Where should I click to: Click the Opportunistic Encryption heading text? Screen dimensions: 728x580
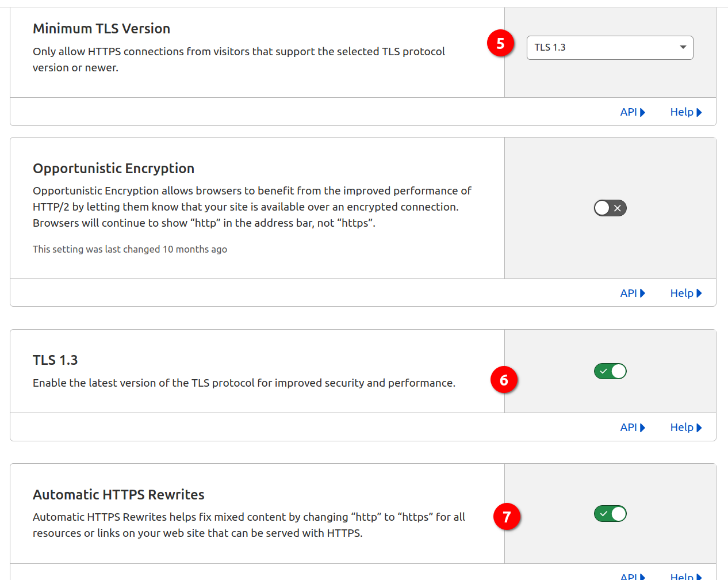[x=113, y=169]
